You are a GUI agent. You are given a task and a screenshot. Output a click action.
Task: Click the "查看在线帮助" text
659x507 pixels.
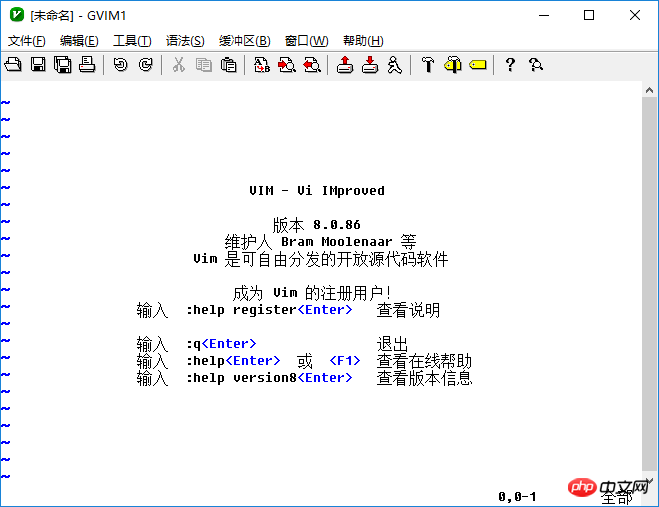(424, 361)
